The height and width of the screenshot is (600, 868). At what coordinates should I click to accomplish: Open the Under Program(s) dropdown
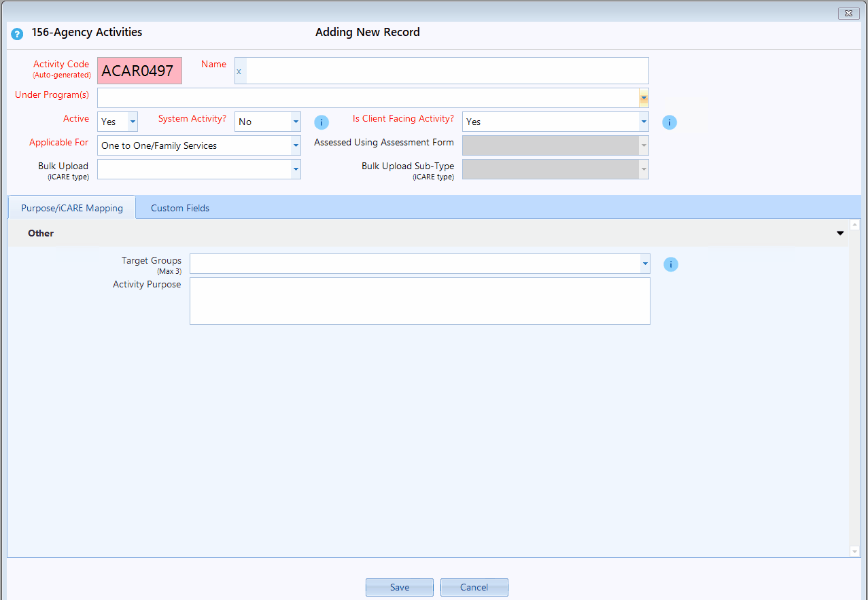tap(643, 99)
